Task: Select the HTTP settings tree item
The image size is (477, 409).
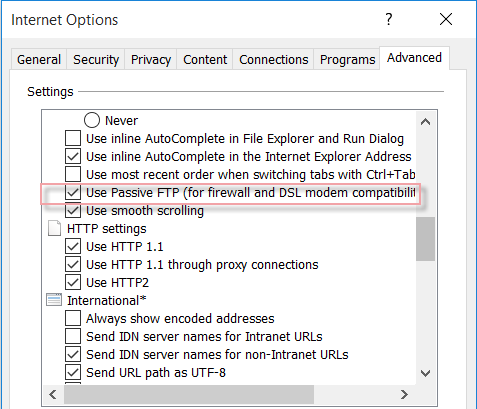Action: (x=107, y=229)
